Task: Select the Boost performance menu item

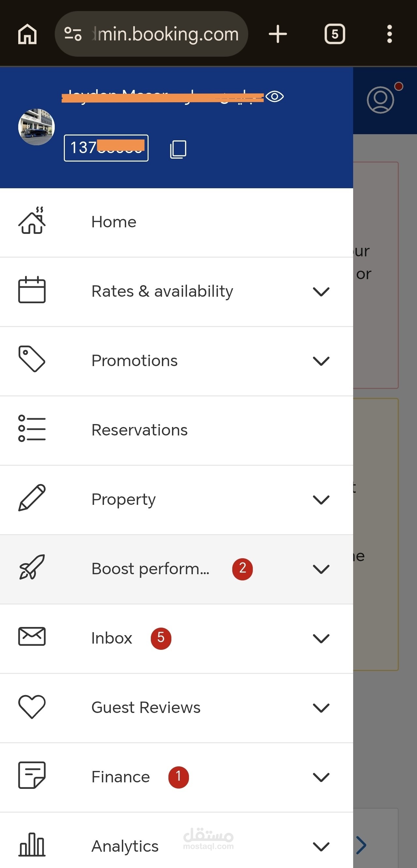Action: pyautogui.click(x=151, y=569)
